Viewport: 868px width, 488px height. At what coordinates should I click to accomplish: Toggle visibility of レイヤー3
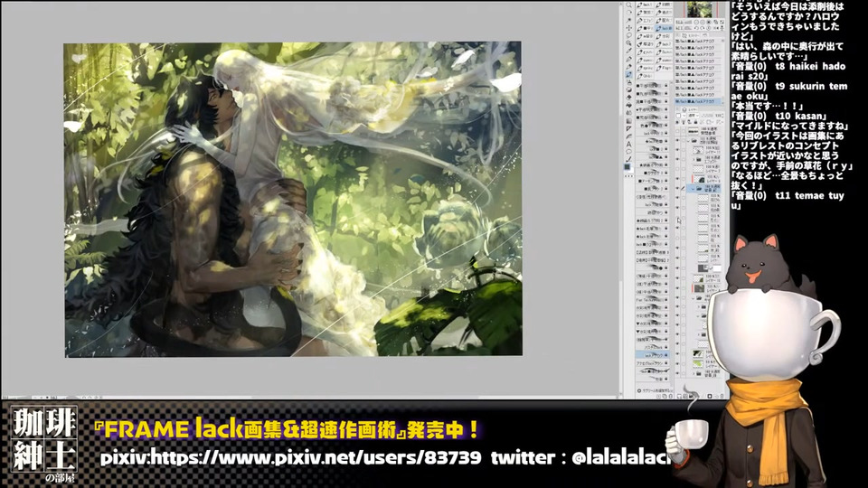coord(677,179)
